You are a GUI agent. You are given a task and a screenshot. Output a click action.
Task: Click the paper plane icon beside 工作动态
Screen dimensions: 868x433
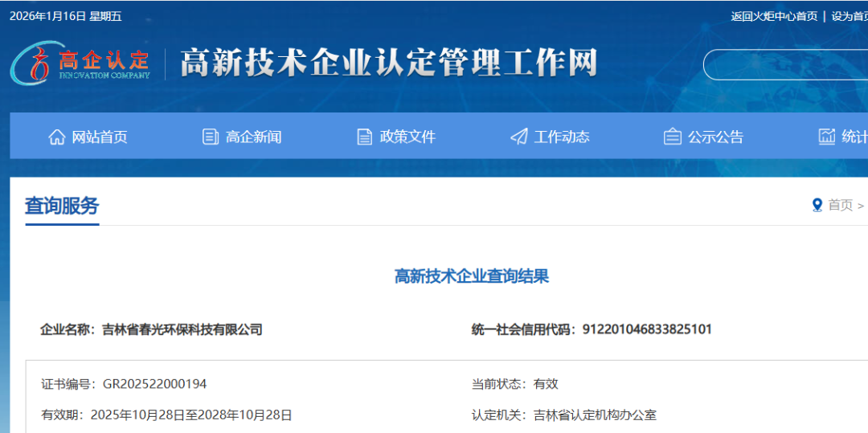[x=519, y=137]
